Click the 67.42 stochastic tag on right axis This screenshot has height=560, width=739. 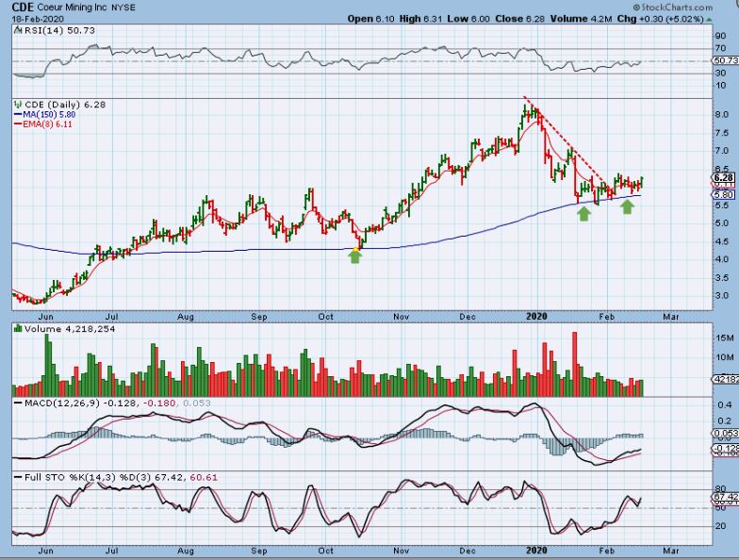[x=725, y=498]
